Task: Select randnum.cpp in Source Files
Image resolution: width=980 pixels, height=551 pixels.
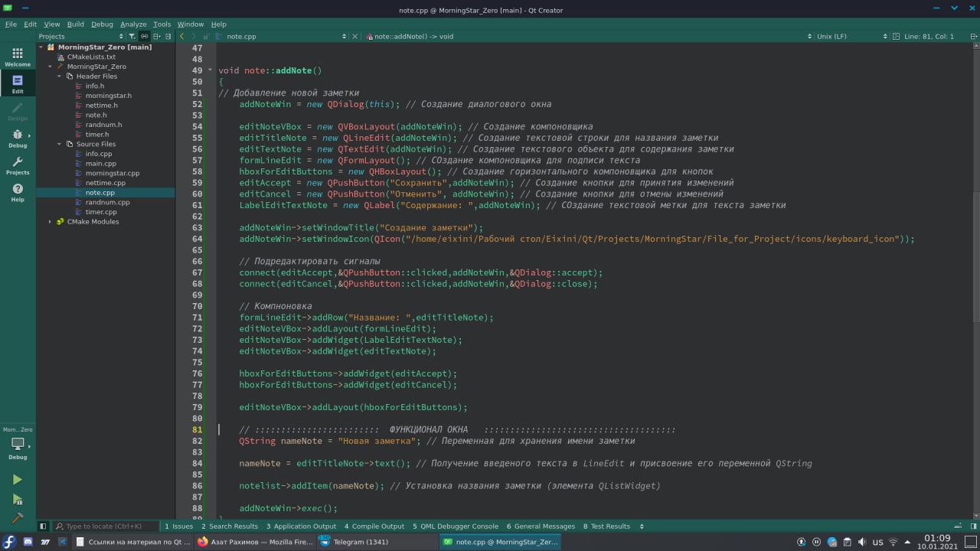Action: click(x=107, y=203)
